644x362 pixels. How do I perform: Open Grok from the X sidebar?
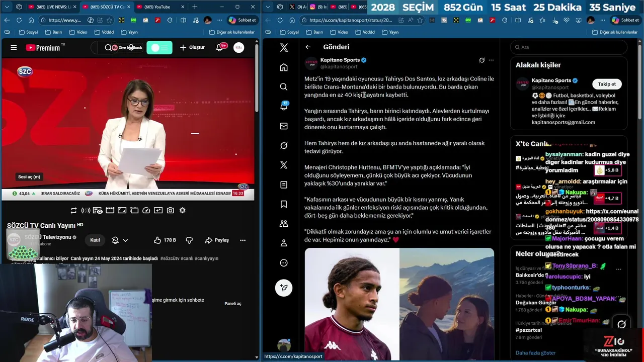[284, 146]
